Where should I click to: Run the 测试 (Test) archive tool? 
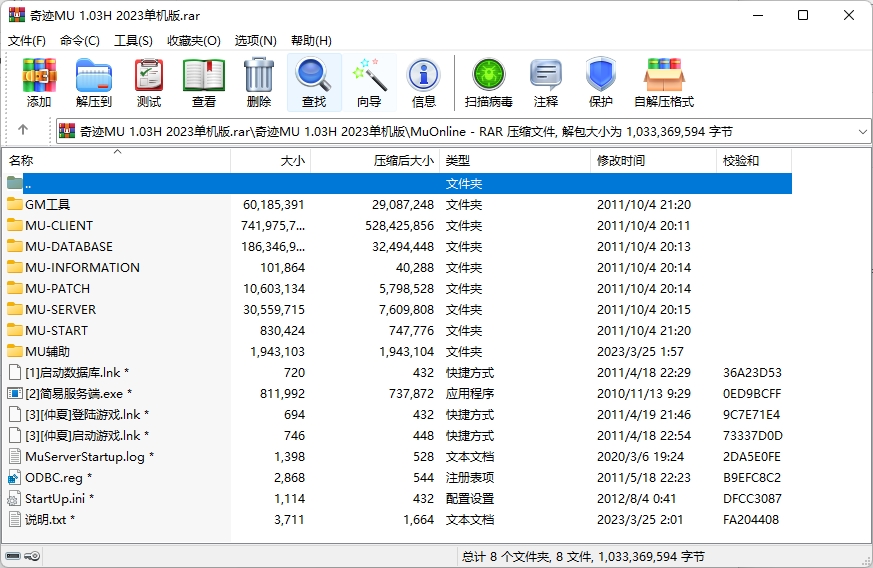pyautogui.click(x=149, y=82)
